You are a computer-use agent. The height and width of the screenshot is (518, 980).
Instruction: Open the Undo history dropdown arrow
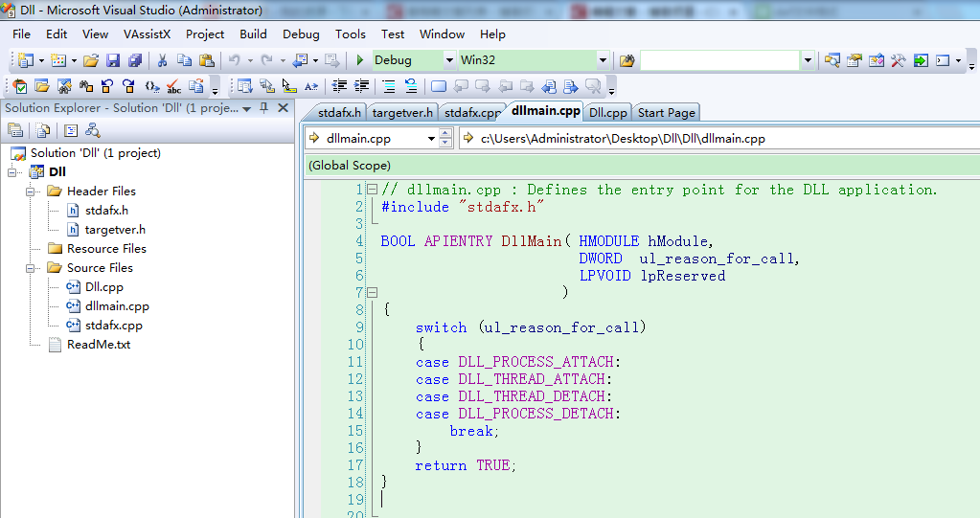point(250,60)
